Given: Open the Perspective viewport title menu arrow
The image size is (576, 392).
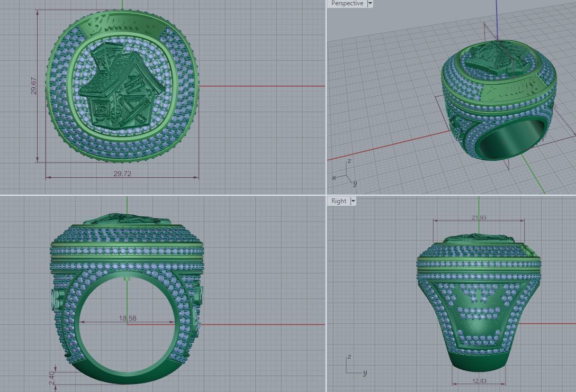Looking at the screenshot, I should pos(370,3).
